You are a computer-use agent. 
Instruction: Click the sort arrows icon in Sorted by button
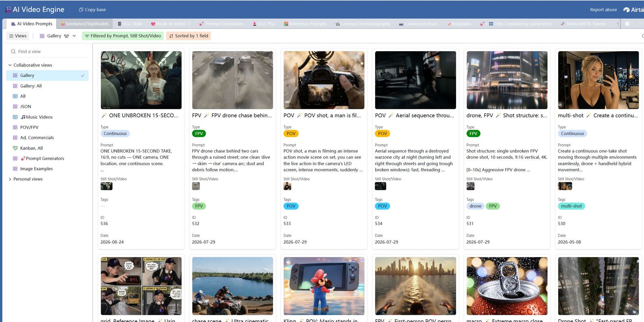(x=171, y=36)
